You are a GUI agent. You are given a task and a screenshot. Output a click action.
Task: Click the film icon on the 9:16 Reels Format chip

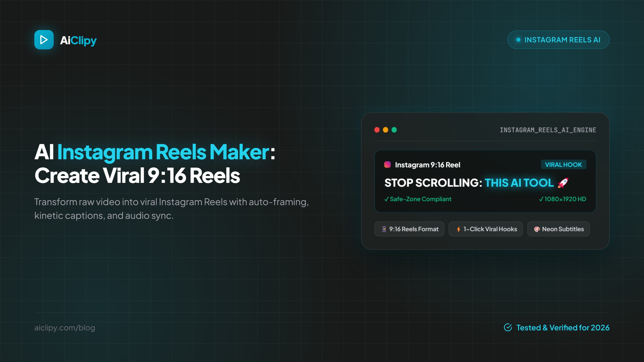(x=384, y=229)
